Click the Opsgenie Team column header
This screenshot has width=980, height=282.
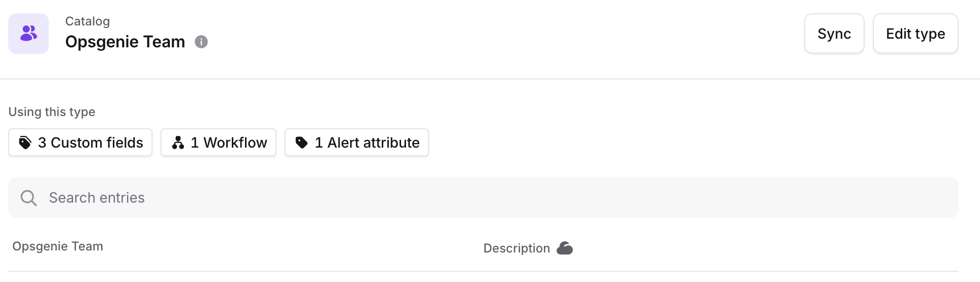[58, 246]
